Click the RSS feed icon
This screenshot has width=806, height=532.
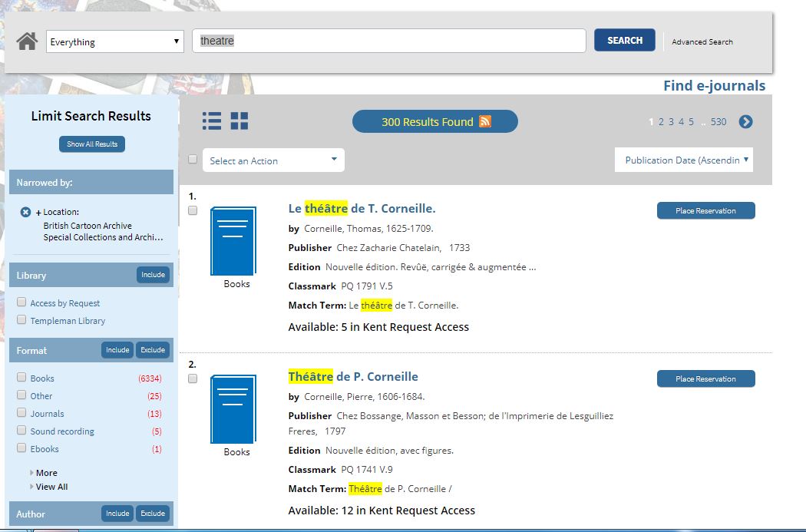pos(485,121)
